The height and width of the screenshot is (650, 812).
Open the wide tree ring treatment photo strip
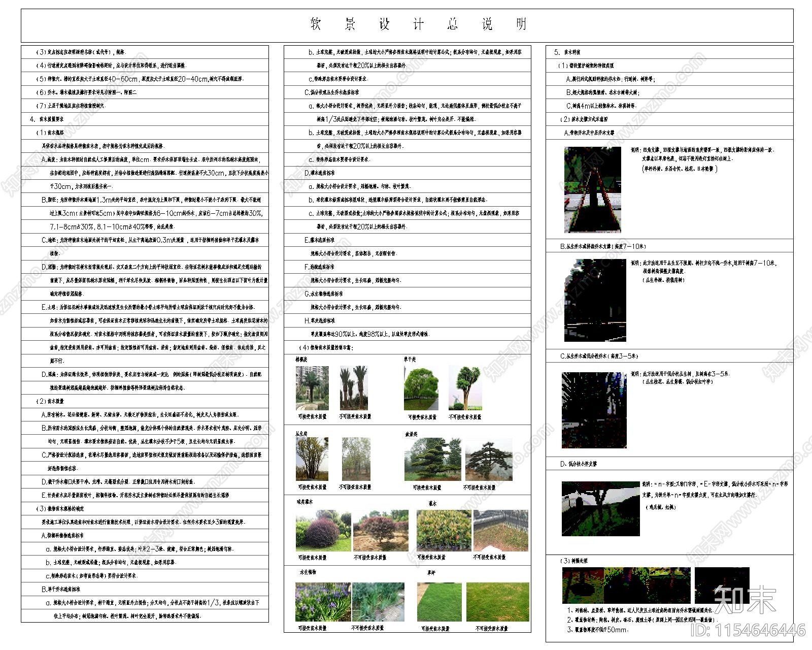[x=626, y=586]
